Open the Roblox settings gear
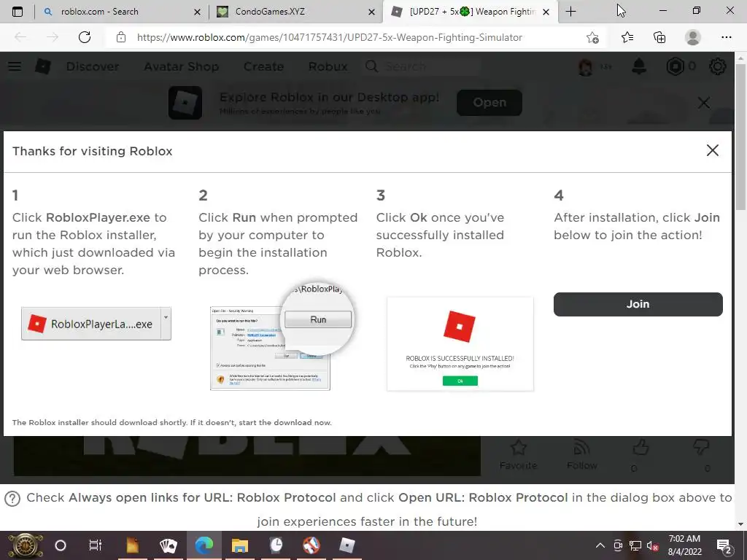 (718, 66)
